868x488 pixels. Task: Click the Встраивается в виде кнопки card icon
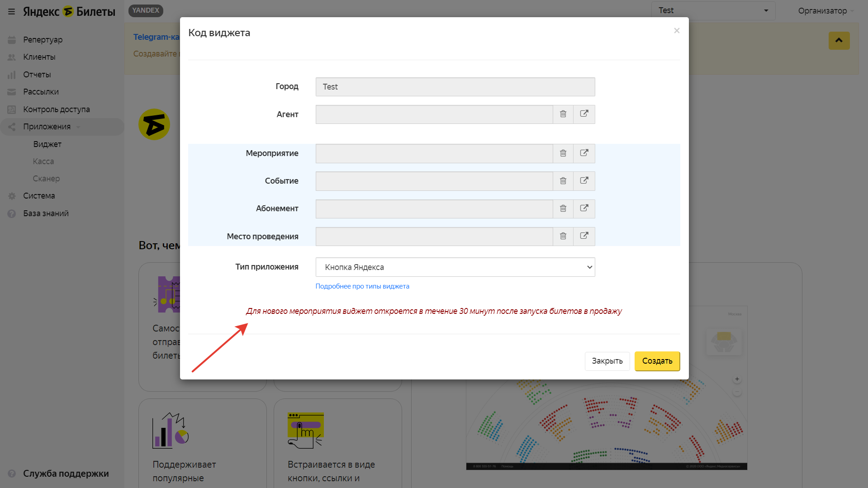[306, 430]
